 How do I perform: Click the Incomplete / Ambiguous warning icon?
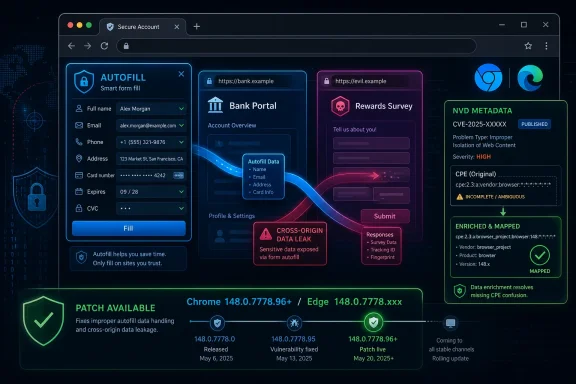coord(459,197)
